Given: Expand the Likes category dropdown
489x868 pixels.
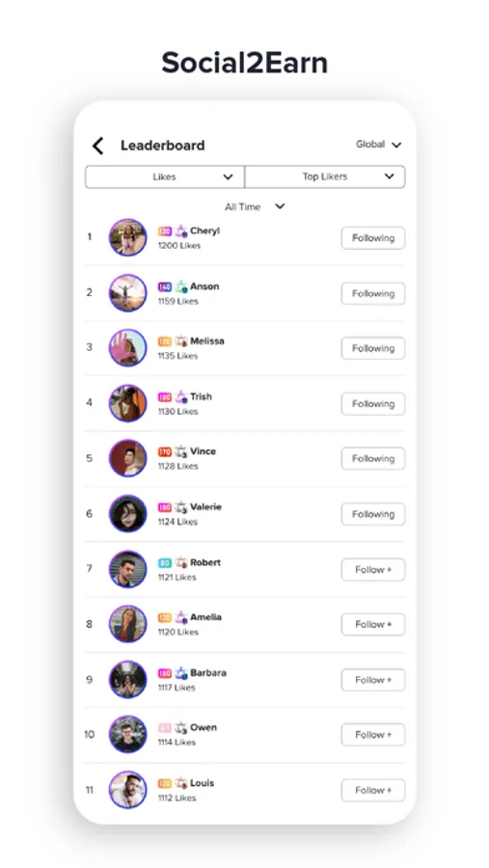Looking at the screenshot, I should (165, 177).
